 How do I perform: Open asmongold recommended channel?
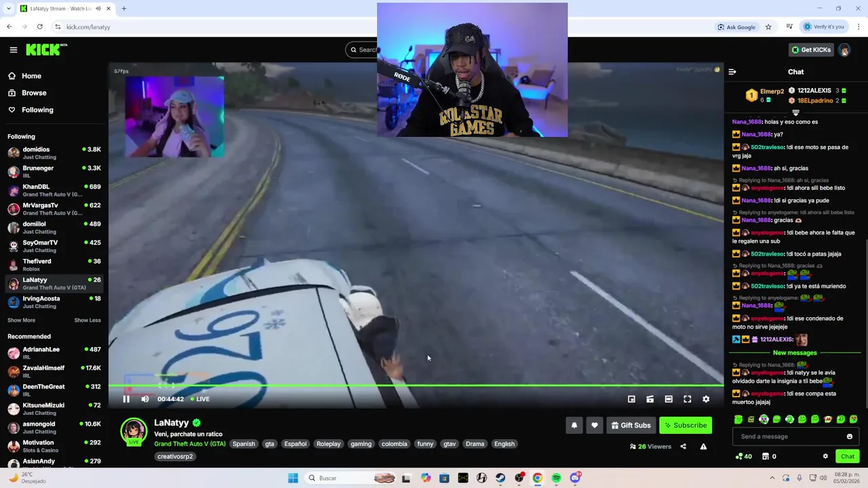tap(54, 427)
